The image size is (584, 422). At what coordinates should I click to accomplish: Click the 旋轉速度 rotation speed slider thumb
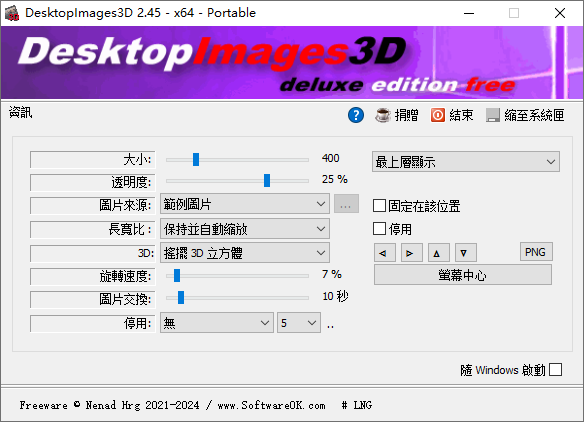click(177, 276)
